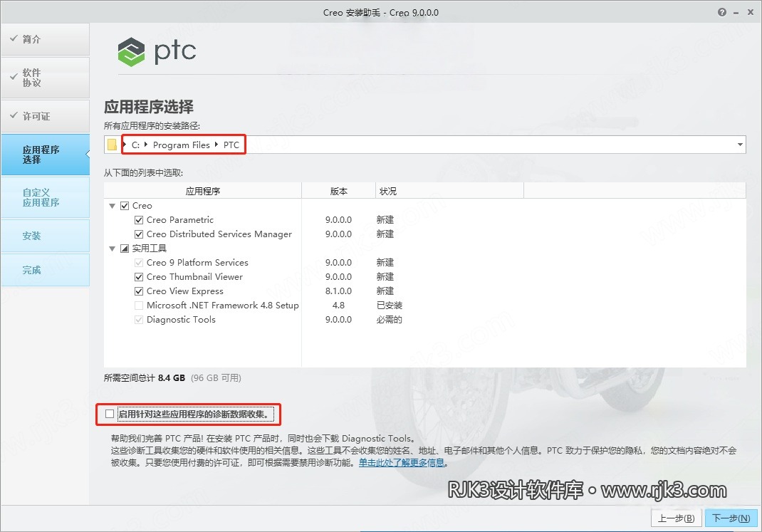Select Microsoft .NET Framework 4.8 Setup label
The image size is (762, 532).
223,306
